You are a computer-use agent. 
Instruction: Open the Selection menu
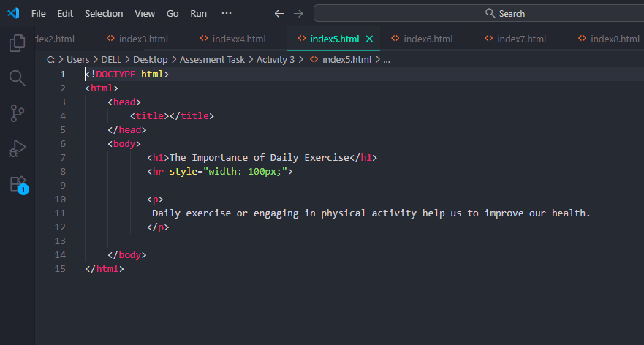[x=104, y=13]
